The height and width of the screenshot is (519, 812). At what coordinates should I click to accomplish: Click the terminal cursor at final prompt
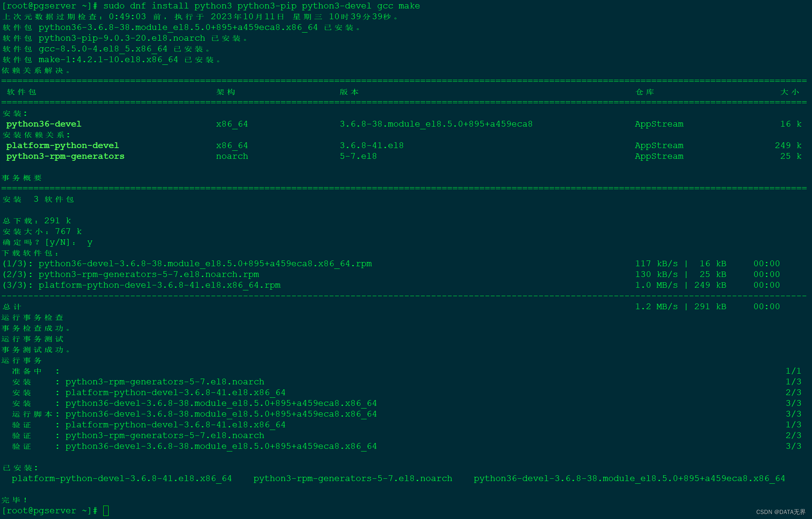tap(106, 511)
